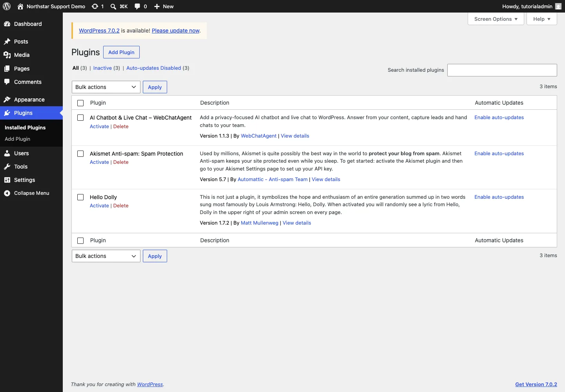The width and height of the screenshot is (565, 392).
Task: Click the WordPress logo icon in admin bar
Action: pos(7,6)
